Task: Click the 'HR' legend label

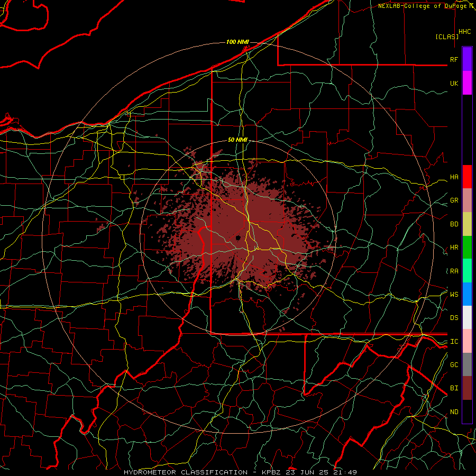Action: [x=454, y=248]
